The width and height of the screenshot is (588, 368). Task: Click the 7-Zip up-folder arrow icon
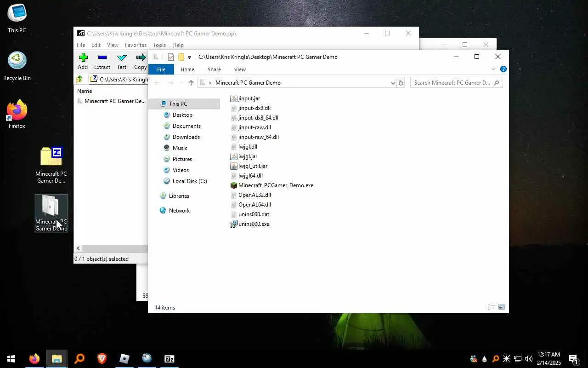pos(80,79)
